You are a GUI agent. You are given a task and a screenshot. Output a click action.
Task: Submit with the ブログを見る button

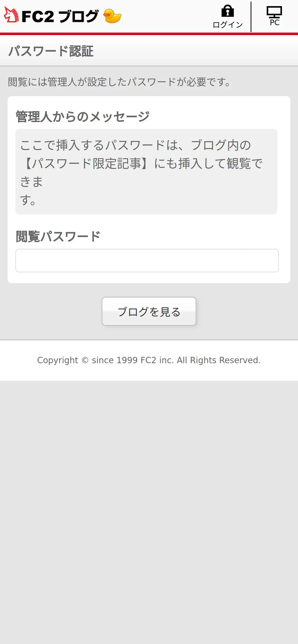[x=149, y=311]
